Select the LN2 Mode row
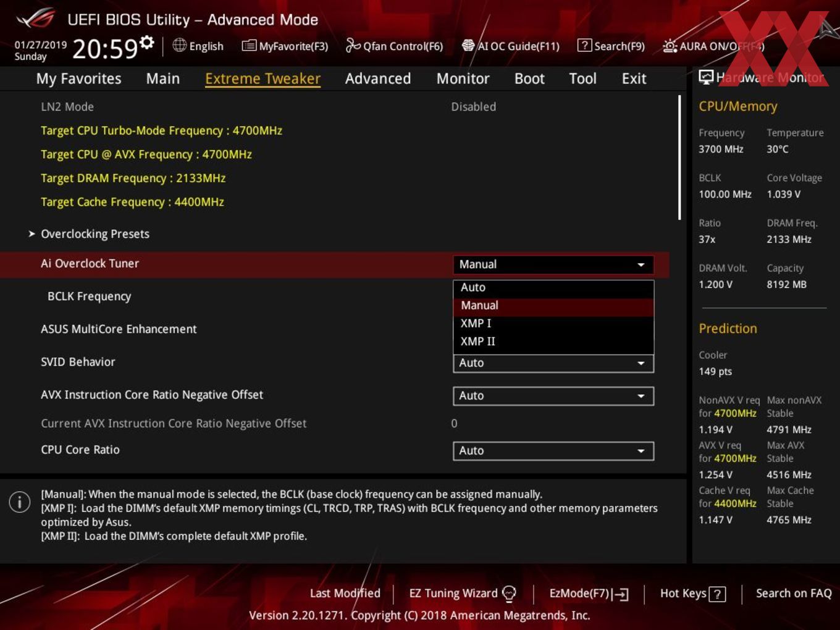The width and height of the screenshot is (840, 630). point(334,107)
